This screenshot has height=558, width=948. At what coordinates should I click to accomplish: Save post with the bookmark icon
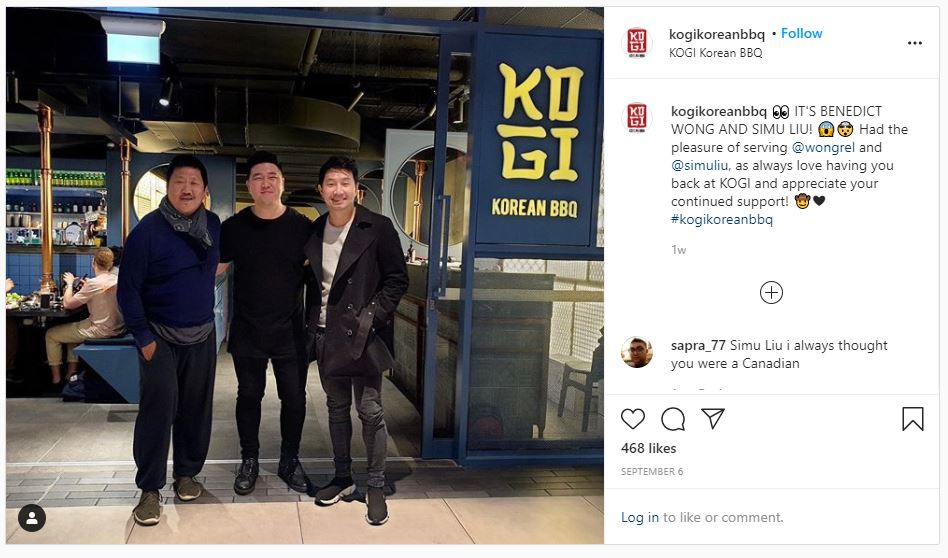912,418
